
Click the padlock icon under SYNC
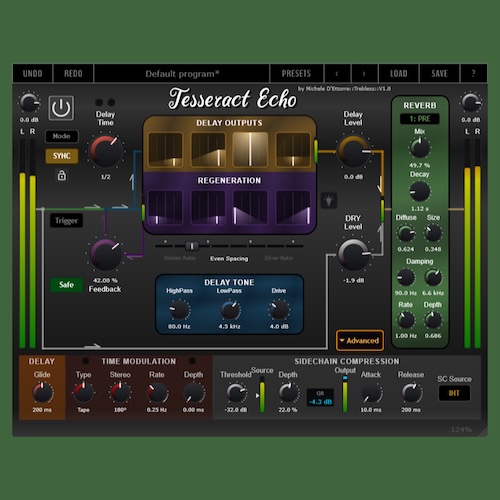[62, 175]
